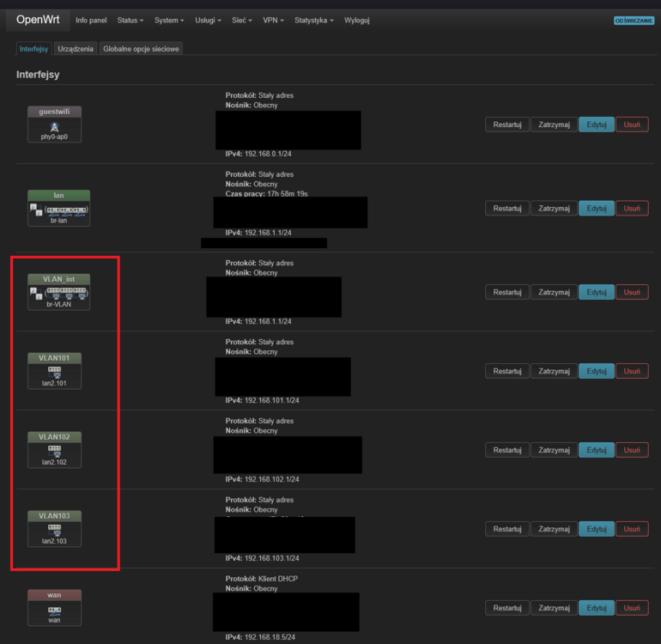Expand the Sieć menu

(241, 21)
